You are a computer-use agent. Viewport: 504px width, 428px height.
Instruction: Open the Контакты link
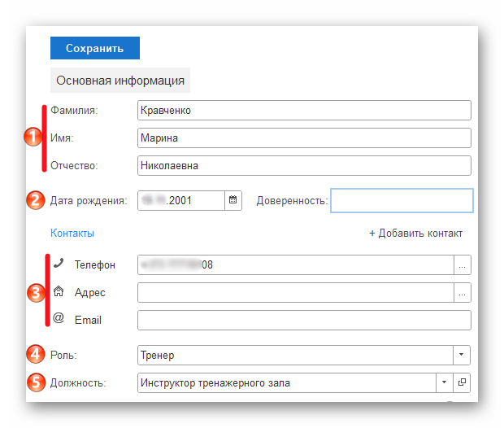pos(72,234)
